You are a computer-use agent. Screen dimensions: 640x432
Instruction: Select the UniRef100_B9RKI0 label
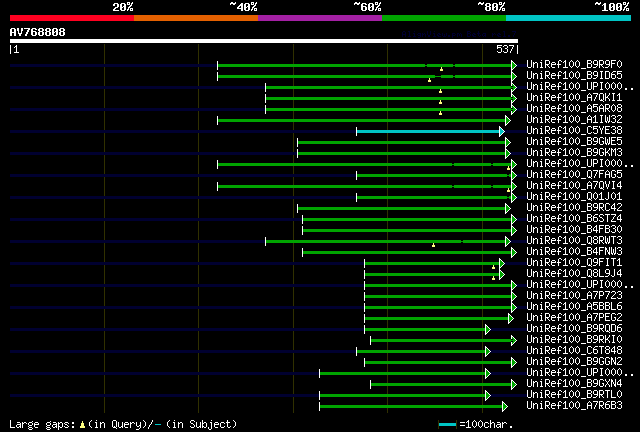pos(574,340)
